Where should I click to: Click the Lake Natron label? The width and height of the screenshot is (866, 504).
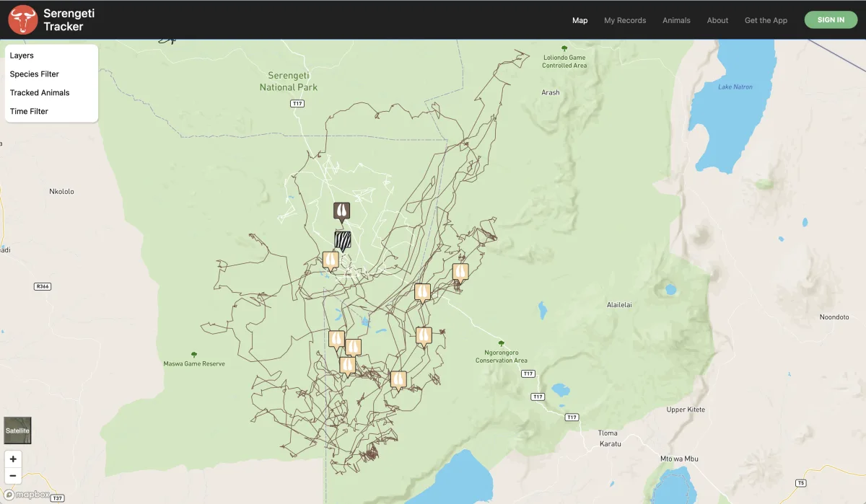point(735,87)
